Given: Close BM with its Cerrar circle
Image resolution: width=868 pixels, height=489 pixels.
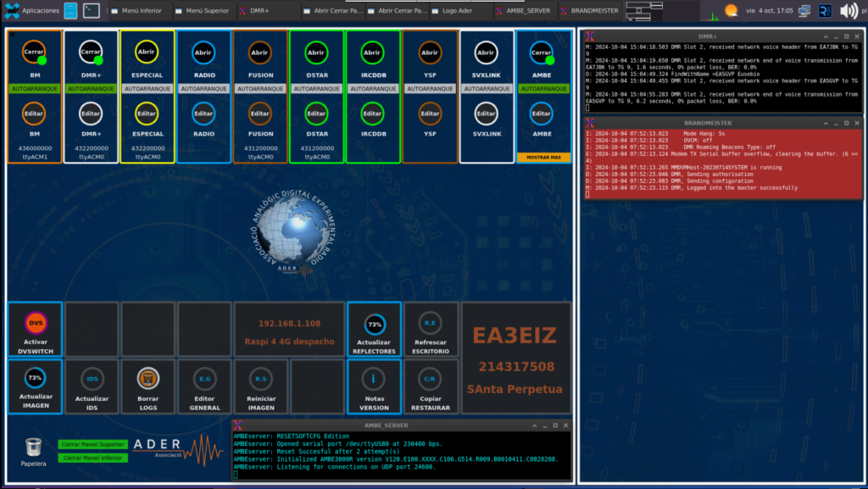Looking at the screenshot, I should (34, 52).
